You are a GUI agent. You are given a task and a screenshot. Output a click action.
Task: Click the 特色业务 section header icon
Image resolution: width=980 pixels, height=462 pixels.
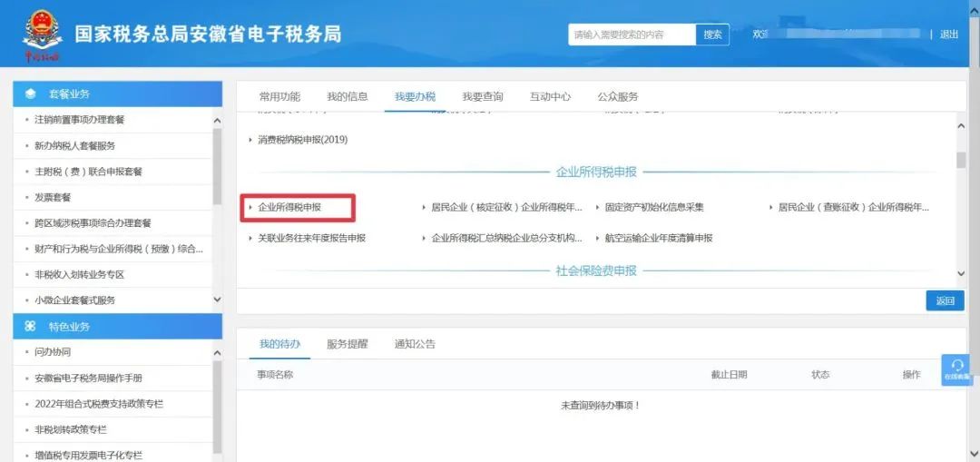click(30, 327)
